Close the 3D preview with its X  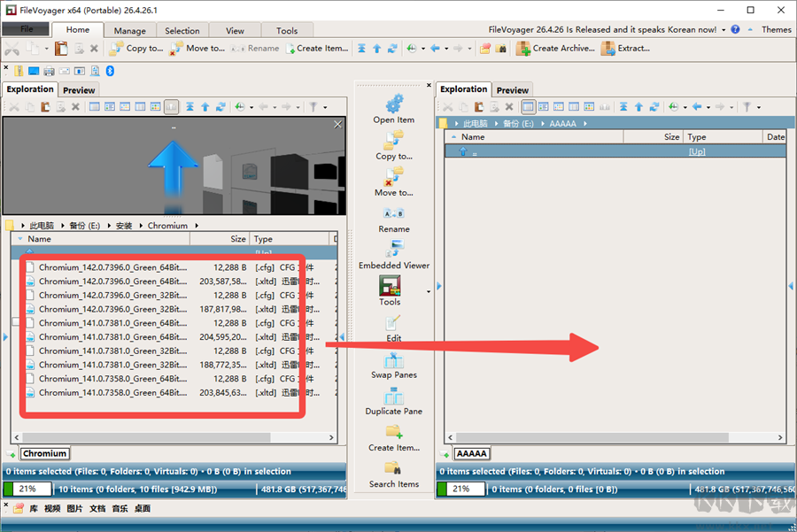338,124
